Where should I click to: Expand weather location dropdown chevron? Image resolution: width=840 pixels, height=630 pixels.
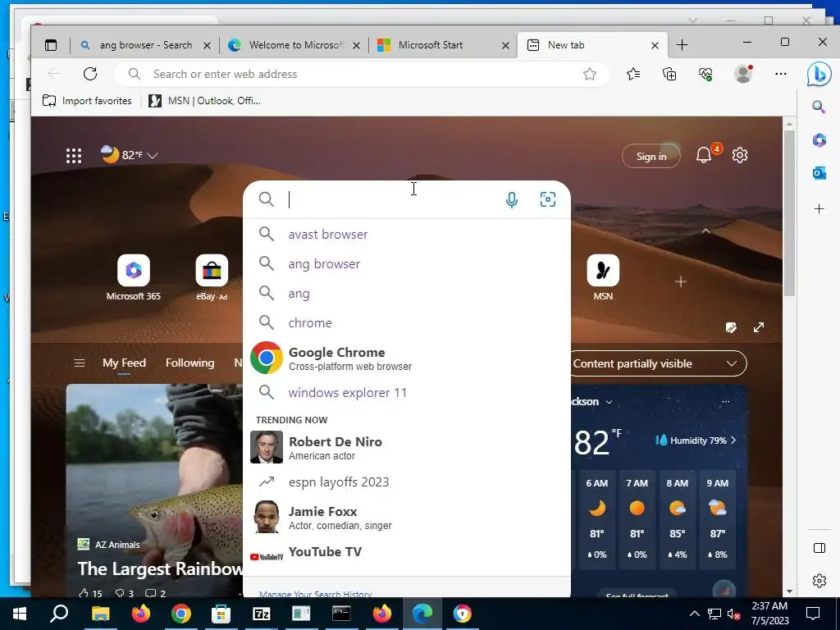[609, 402]
